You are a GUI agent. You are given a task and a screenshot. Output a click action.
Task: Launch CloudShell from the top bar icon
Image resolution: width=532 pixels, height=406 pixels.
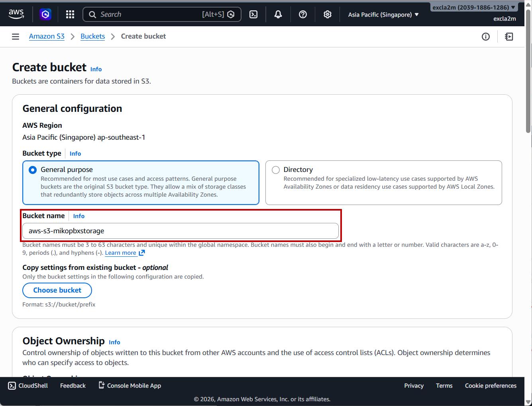click(253, 14)
